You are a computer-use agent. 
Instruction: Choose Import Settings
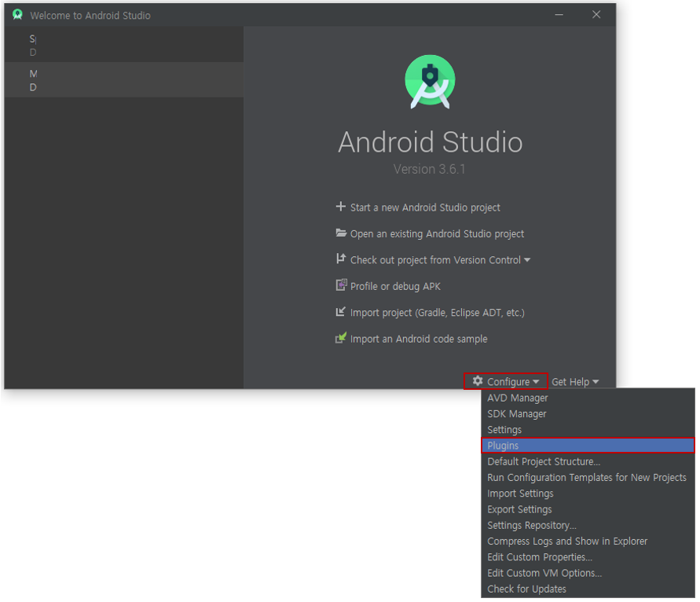pyautogui.click(x=588, y=494)
